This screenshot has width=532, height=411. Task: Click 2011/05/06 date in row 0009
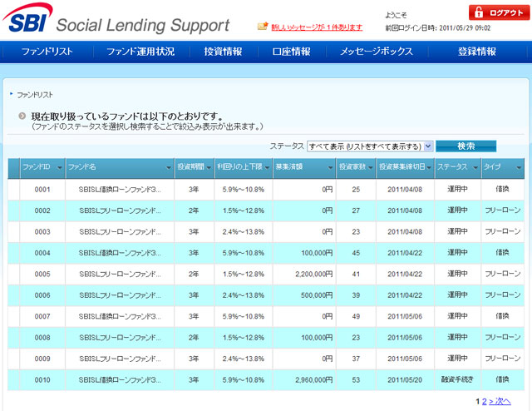coord(405,359)
